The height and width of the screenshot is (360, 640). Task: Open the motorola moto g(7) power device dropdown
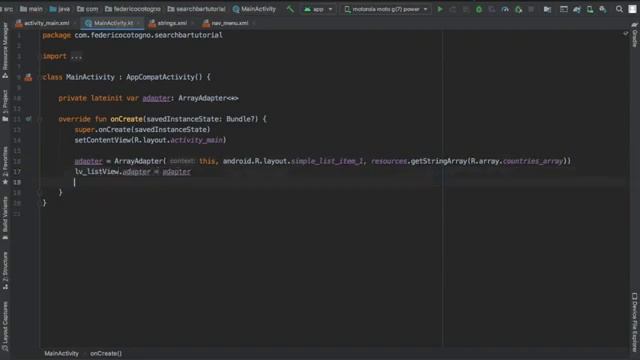pos(386,9)
